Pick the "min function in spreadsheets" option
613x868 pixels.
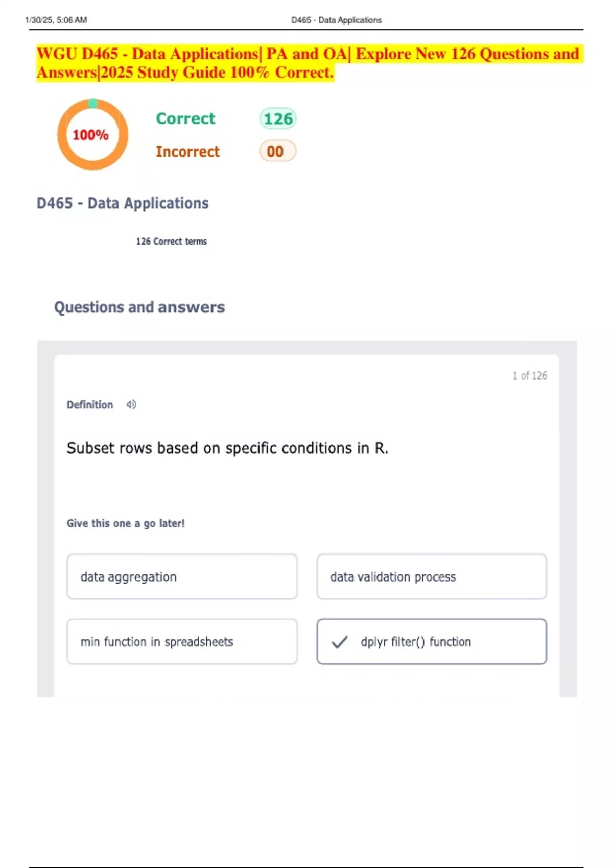tap(182, 642)
